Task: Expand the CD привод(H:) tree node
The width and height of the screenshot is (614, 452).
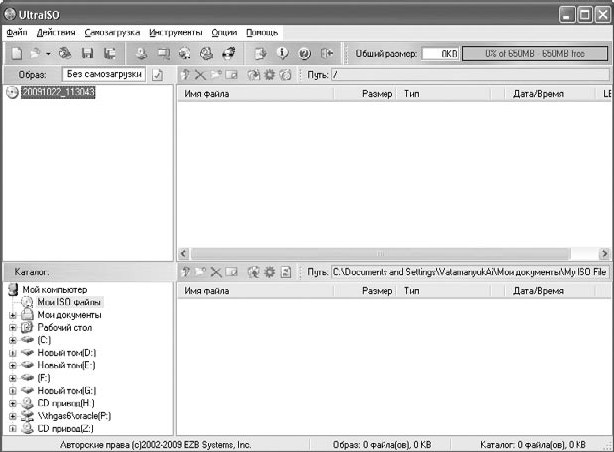Action: coord(13,404)
